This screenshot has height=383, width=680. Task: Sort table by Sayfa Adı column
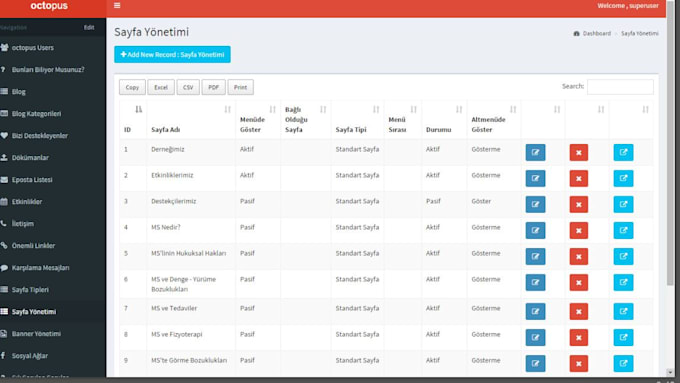191,119
